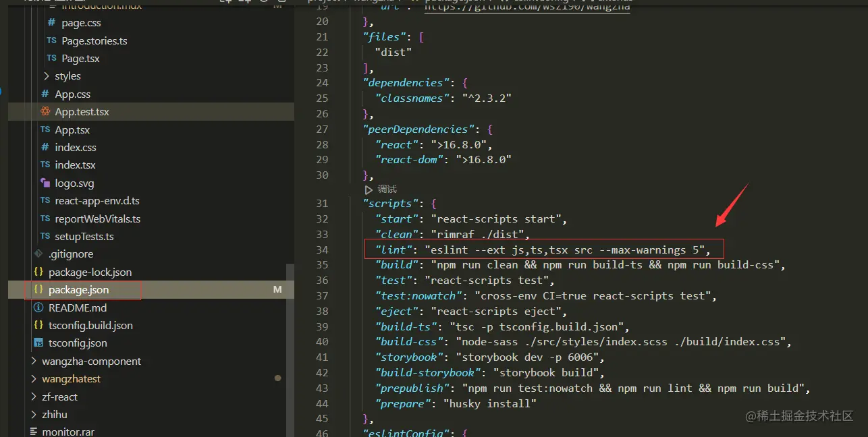Open page.css in the explorer
Viewport: 868px width, 437px height.
coord(82,23)
